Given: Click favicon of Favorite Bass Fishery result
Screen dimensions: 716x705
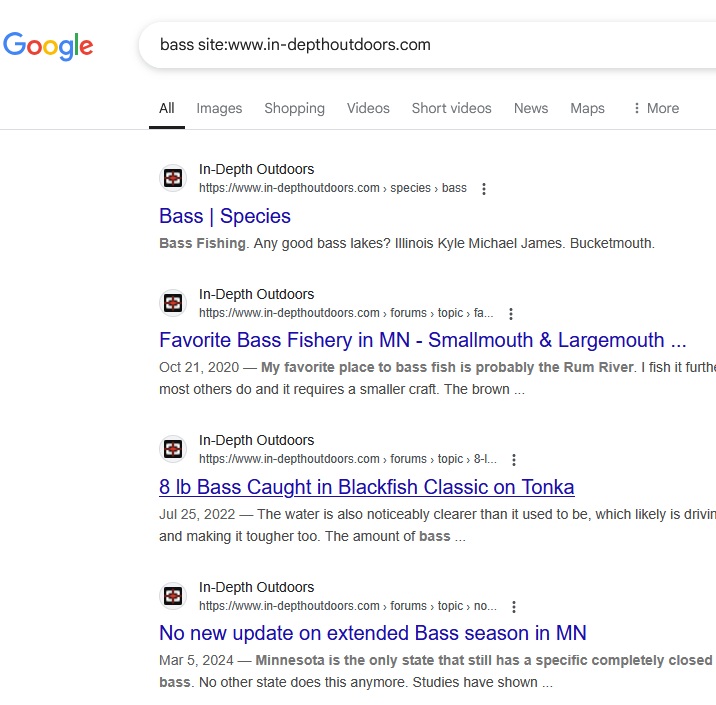Looking at the screenshot, I should (173, 303).
